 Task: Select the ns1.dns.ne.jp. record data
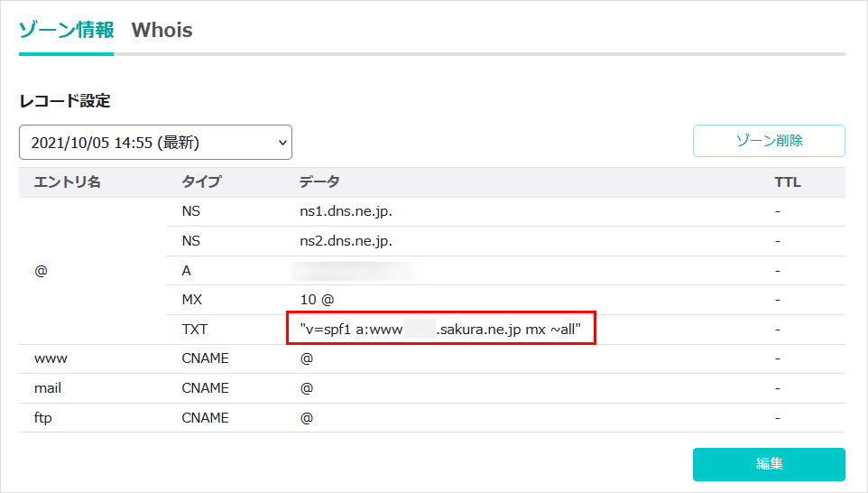pyautogui.click(x=346, y=211)
